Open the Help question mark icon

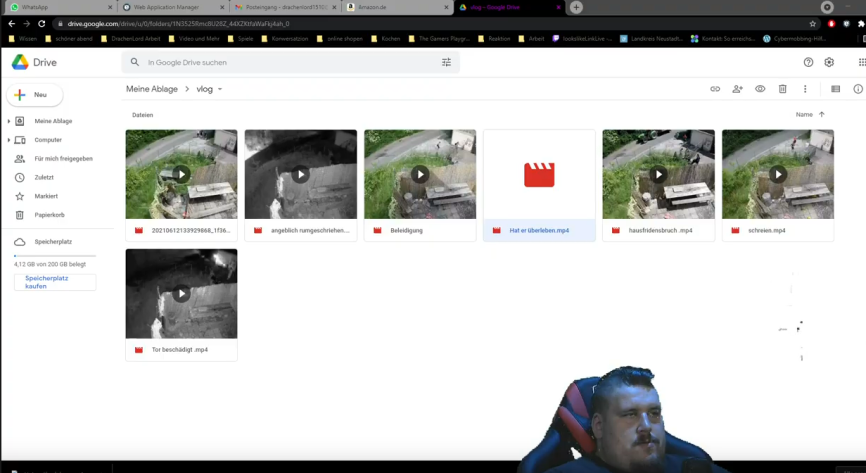(x=808, y=62)
